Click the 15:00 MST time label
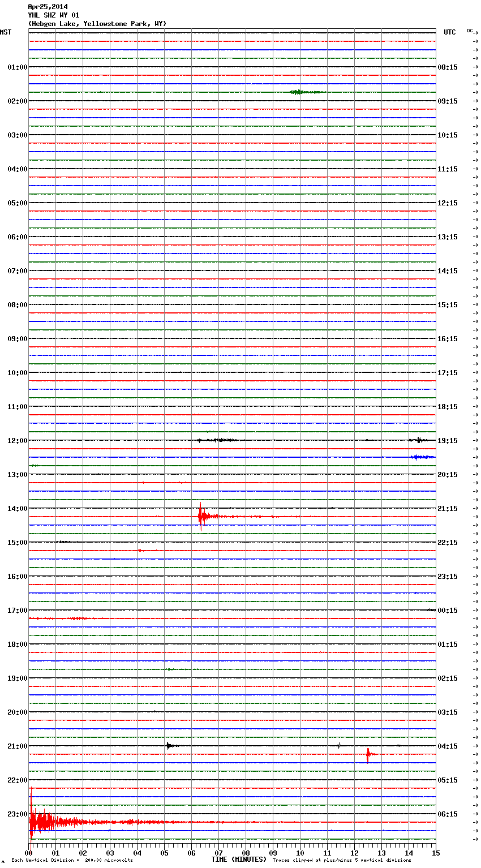Image resolution: width=481 pixels, height=868 pixels. tap(17, 543)
